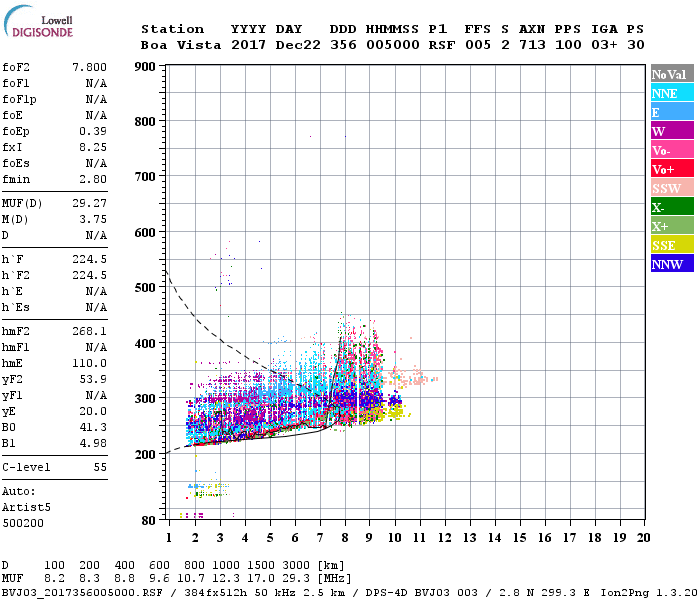Screen dimensions: 700x600
Task: Click the C-level value 55
Action: coord(98,467)
